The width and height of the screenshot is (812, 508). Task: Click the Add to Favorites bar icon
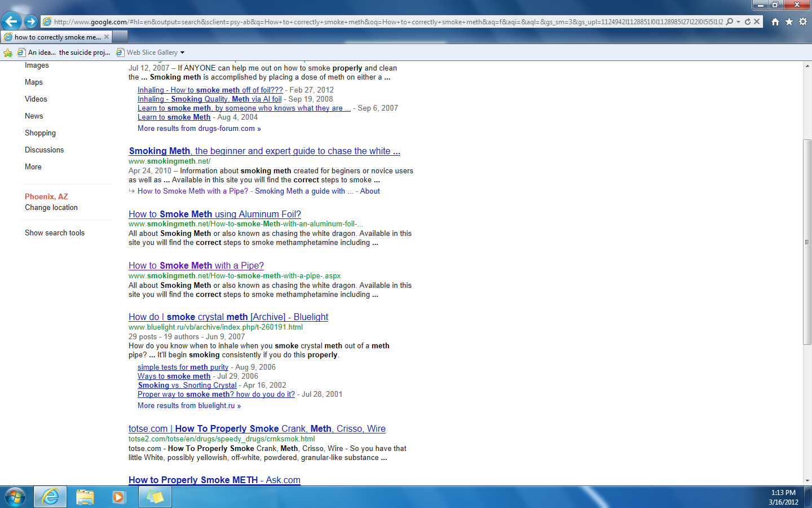8,52
